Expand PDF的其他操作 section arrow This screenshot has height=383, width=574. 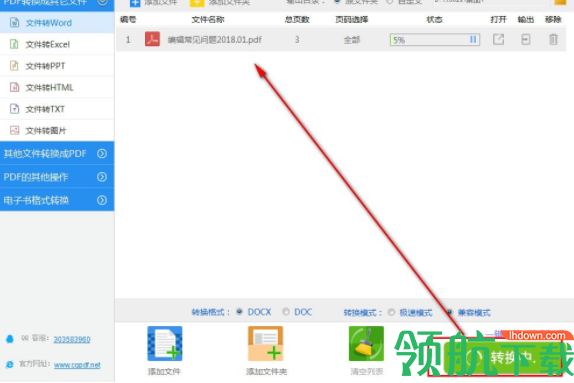[x=102, y=177]
